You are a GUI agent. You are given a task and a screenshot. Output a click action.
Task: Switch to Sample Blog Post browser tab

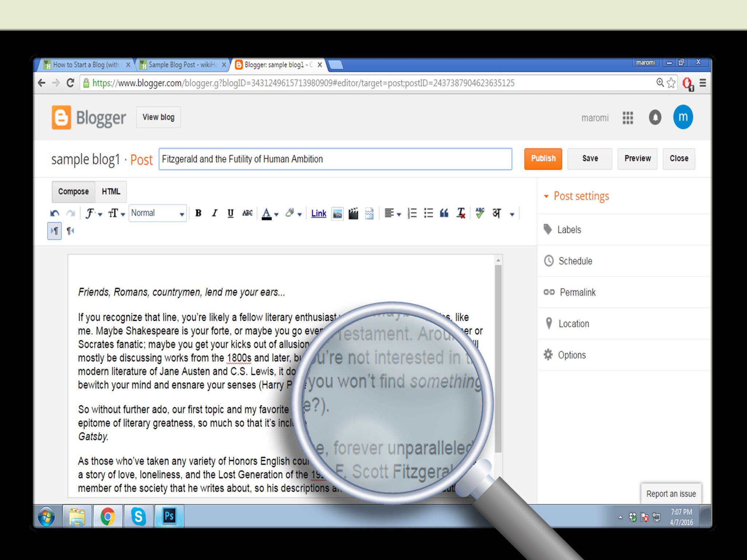click(182, 65)
